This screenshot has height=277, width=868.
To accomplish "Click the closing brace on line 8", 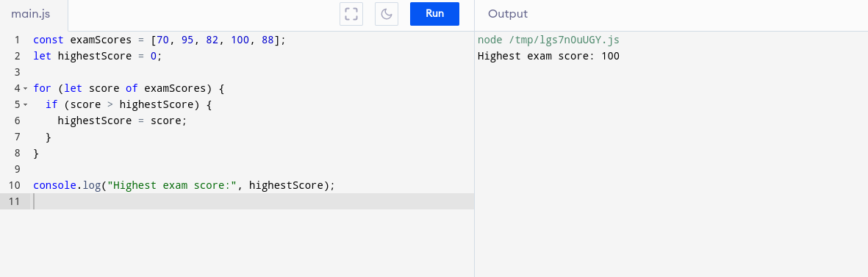I will [x=37, y=153].
